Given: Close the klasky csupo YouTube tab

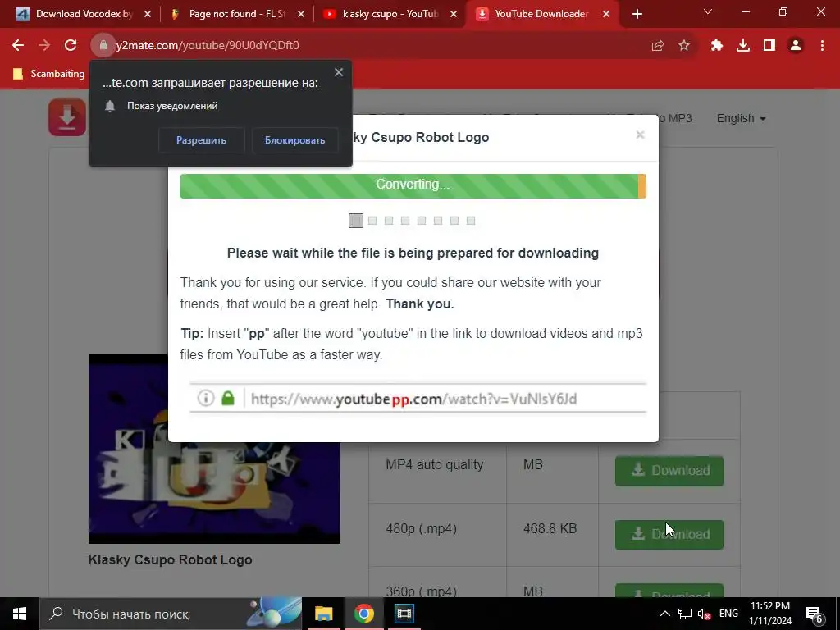Looking at the screenshot, I should (454, 15).
